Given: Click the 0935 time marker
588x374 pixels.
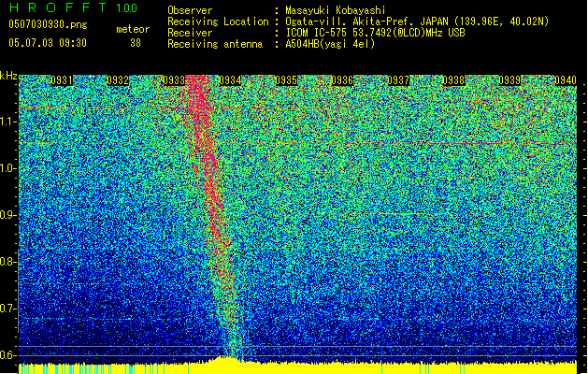Looking at the screenshot, I should 286,80.
